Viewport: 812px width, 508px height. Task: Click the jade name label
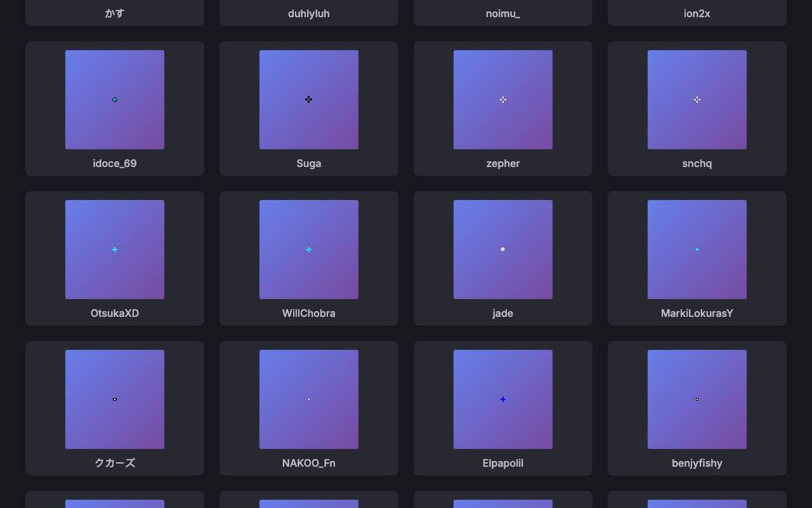click(x=503, y=314)
